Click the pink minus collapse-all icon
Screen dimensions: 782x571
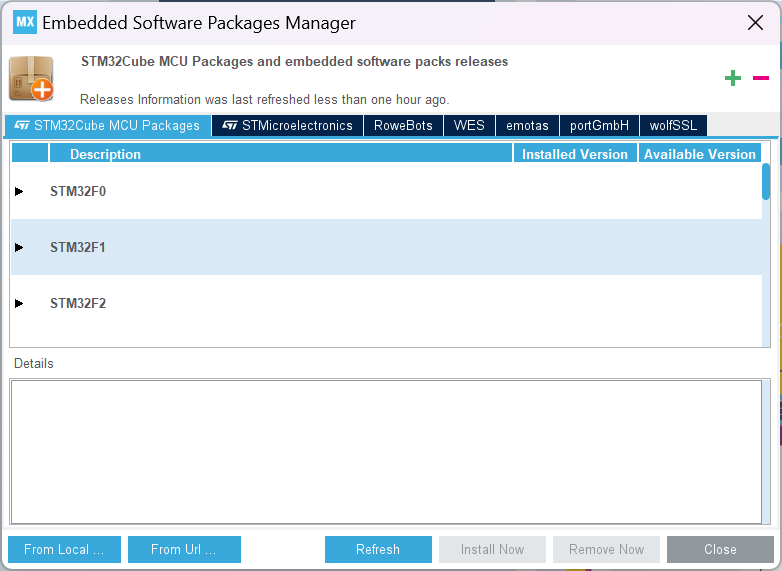tap(761, 78)
